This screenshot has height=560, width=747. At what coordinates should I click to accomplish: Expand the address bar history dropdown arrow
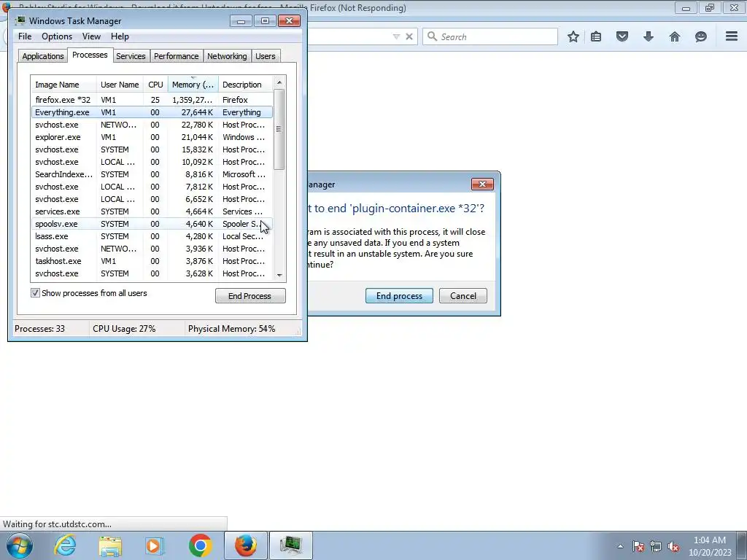tap(396, 36)
